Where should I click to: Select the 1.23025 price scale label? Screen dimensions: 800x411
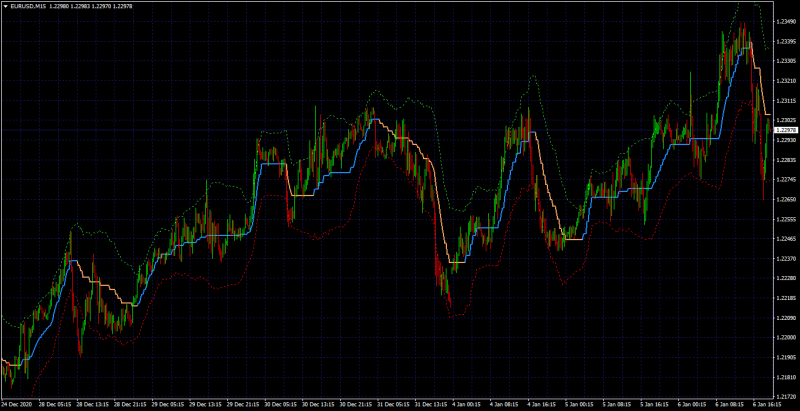pyautogui.click(x=785, y=120)
